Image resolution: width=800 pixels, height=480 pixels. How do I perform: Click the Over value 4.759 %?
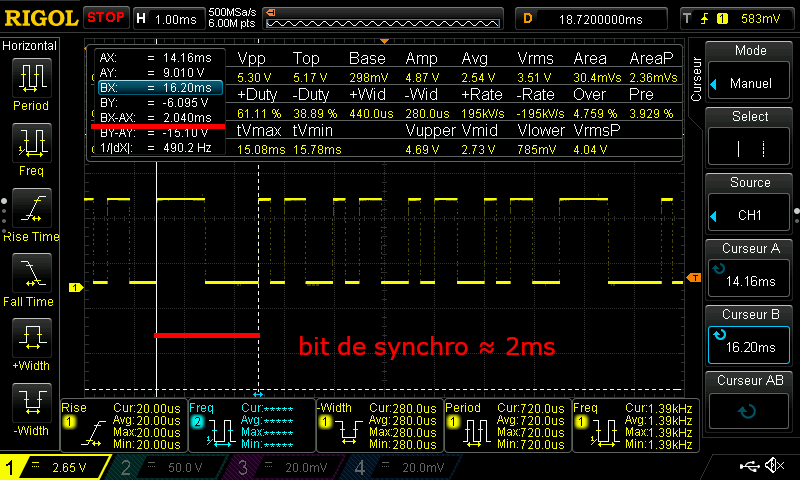pos(595,114)
